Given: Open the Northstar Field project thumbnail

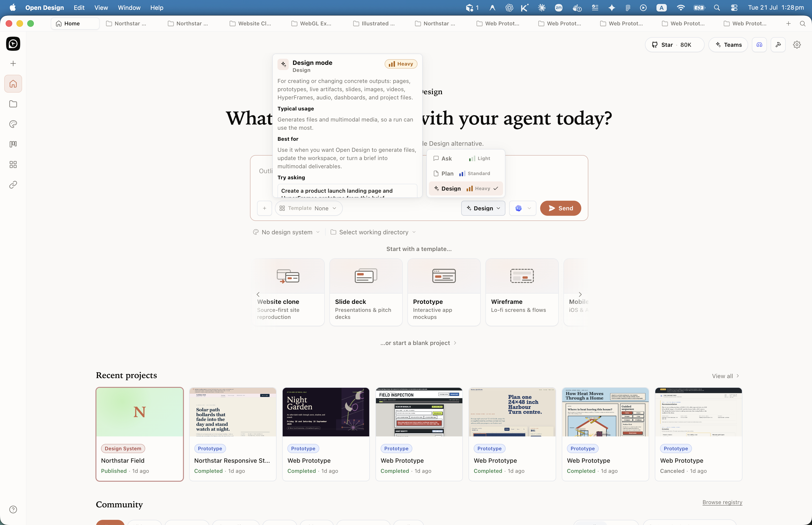Looking at the screenshot, I should pos(139,412).
